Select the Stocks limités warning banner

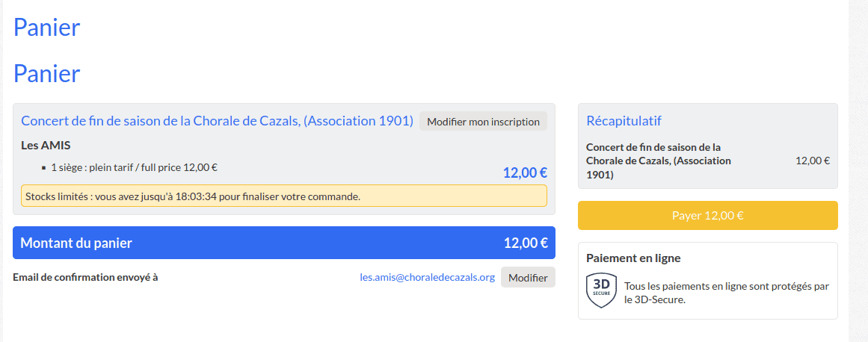(x=284, y=196)
